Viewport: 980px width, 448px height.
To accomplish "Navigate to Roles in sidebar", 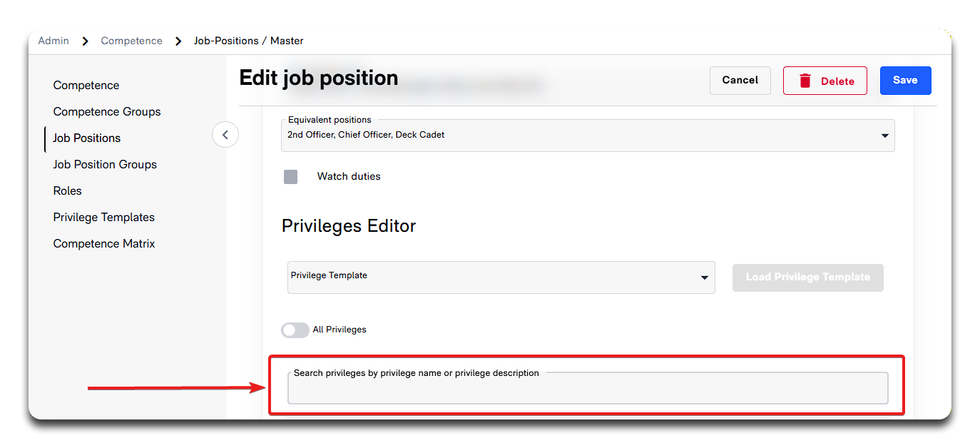I will point(68,191).
